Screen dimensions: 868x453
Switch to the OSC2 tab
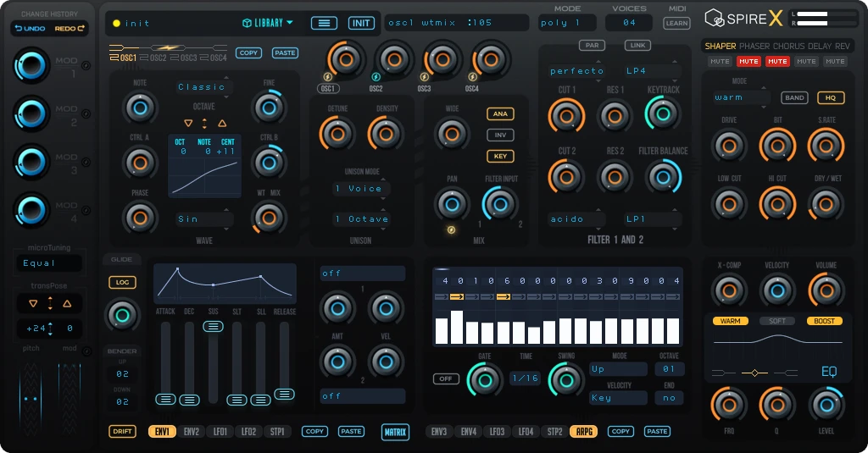(153, 58)
